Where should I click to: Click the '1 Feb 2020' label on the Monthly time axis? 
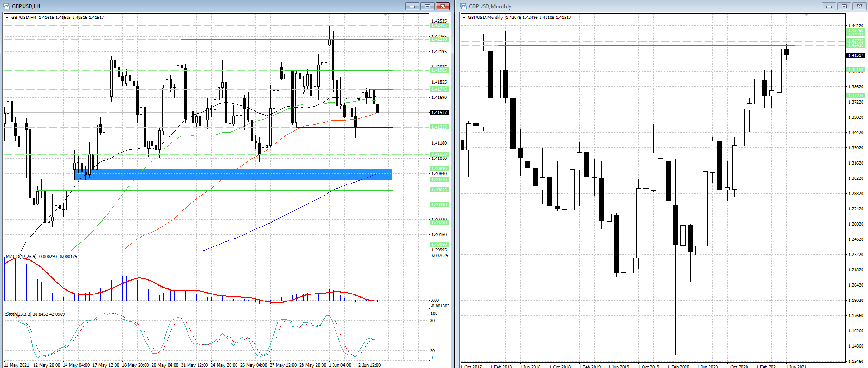[x=678, y=366]
